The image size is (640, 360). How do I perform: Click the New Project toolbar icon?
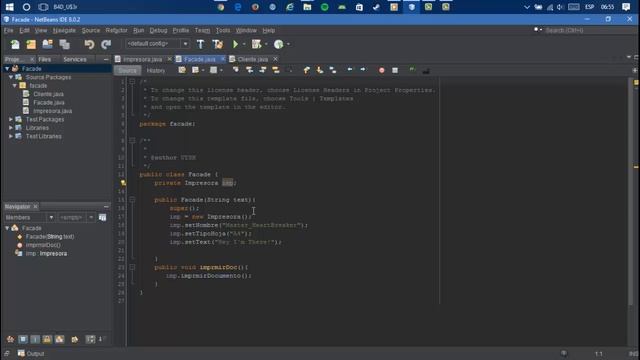pos(31,44)
